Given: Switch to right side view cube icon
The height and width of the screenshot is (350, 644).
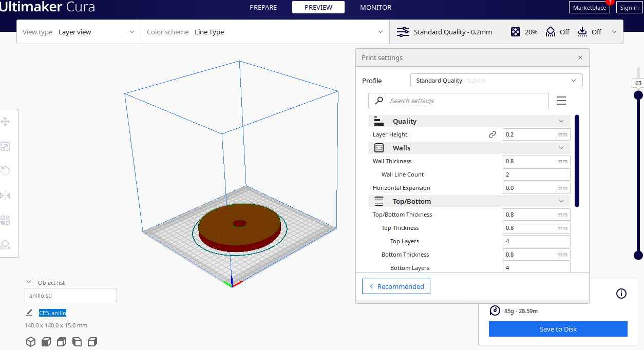Looking at the screenshot, I should click(x=92, y=342).
